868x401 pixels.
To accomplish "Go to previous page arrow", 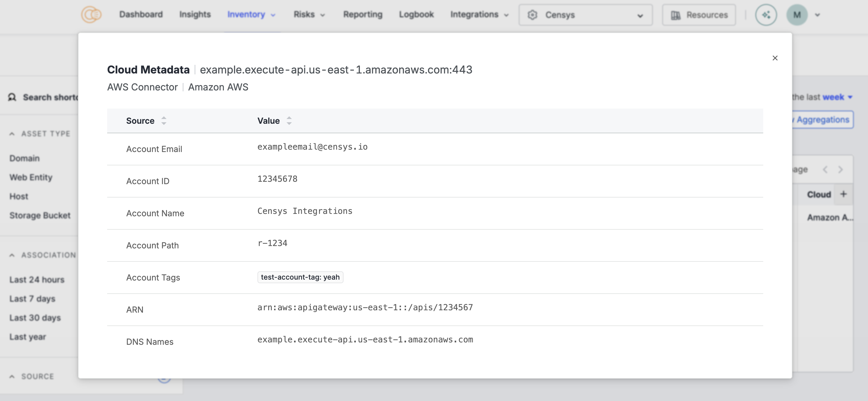I will (x=825, y=169).
